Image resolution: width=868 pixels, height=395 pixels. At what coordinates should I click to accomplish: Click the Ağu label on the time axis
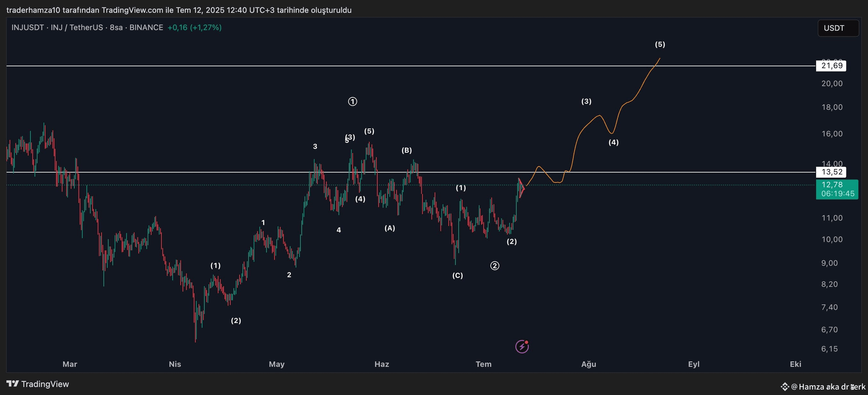[589, 364]
